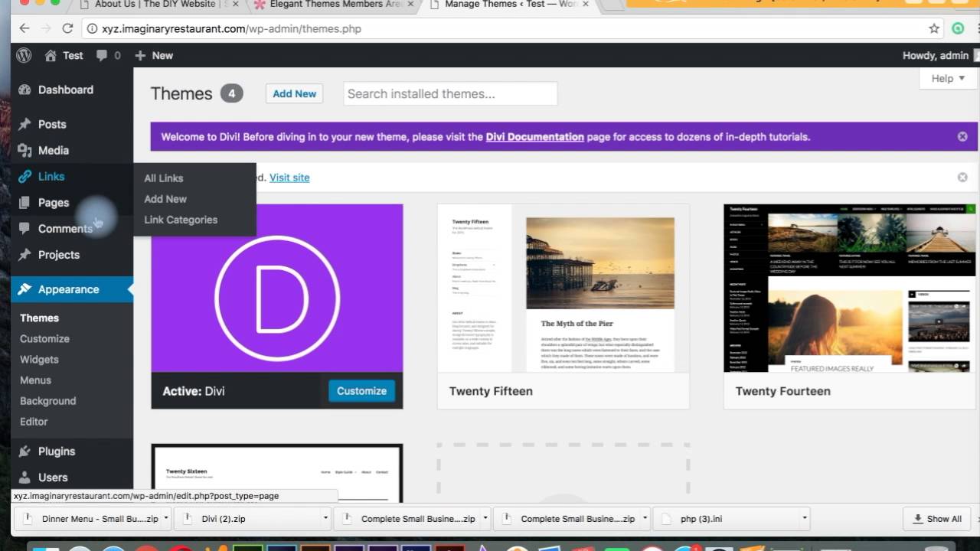
Task: Click Show All downloads button
Action: tap(937, 518)
